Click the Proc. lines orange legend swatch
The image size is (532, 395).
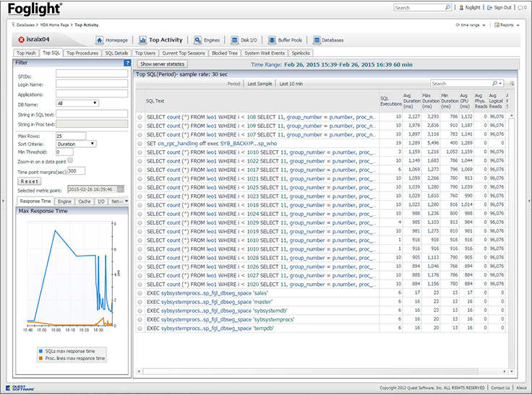coord(40,358)
